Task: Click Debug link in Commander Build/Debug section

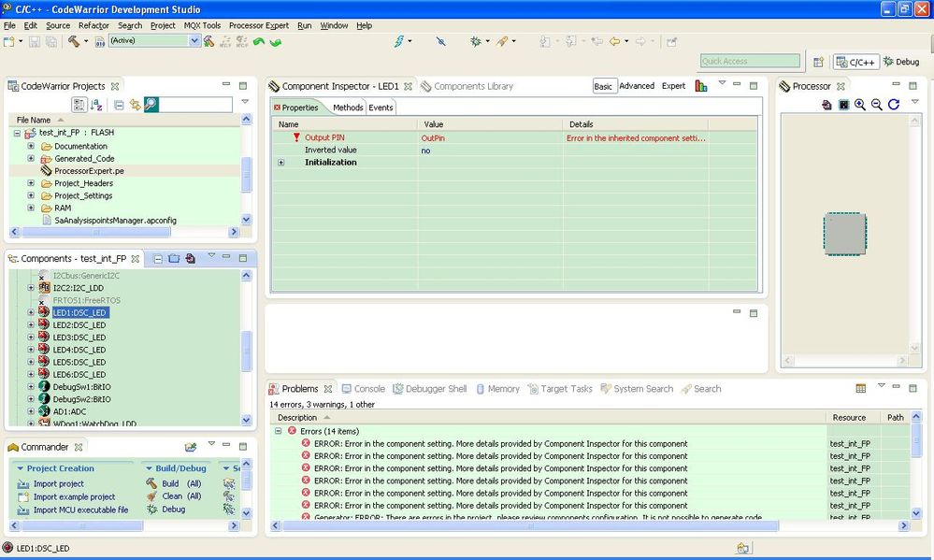Action: (173, 510)
